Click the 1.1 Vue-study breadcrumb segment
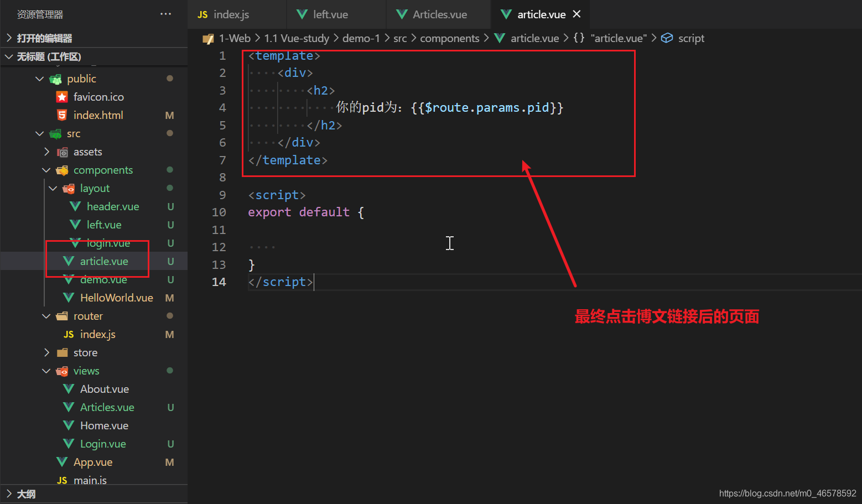The image size is (862, 504). (297, 38)
